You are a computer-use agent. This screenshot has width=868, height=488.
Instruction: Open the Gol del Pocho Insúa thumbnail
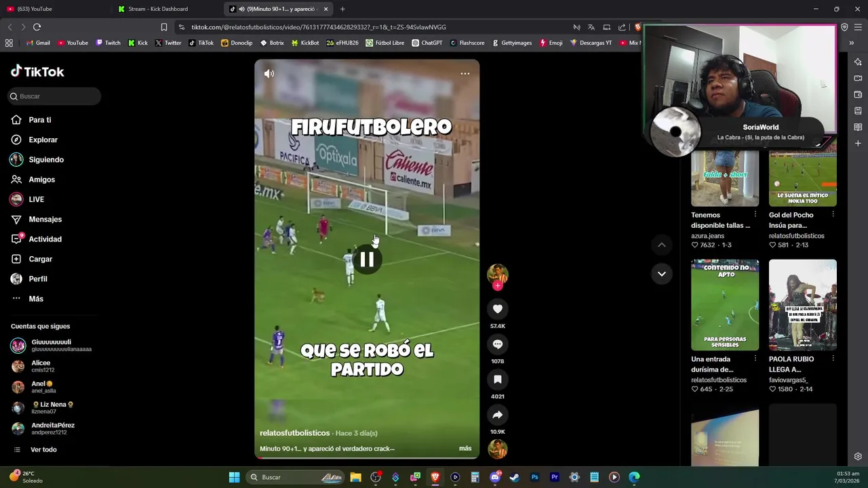pyautogui.click(x=803, y=178)
